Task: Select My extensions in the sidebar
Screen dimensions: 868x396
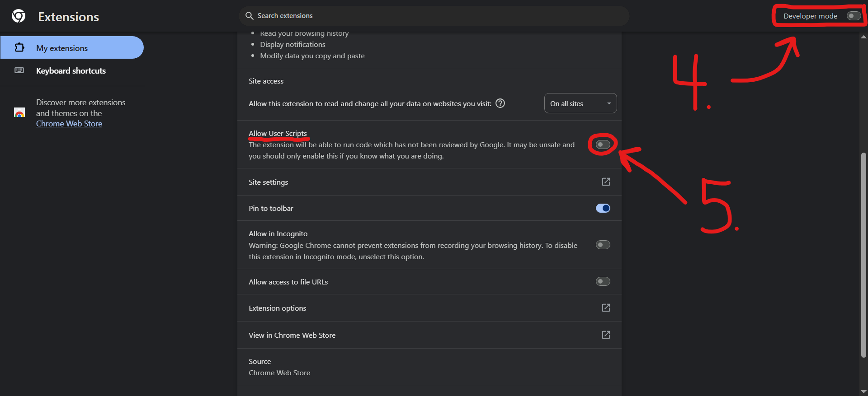Action: point(62,47)
